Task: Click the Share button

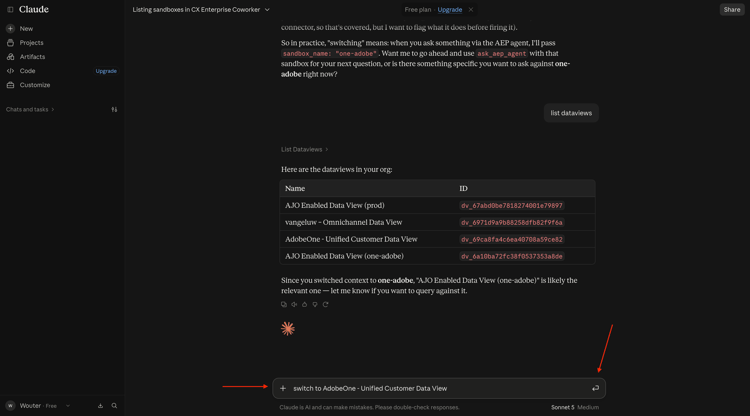Action: point(732,10)
